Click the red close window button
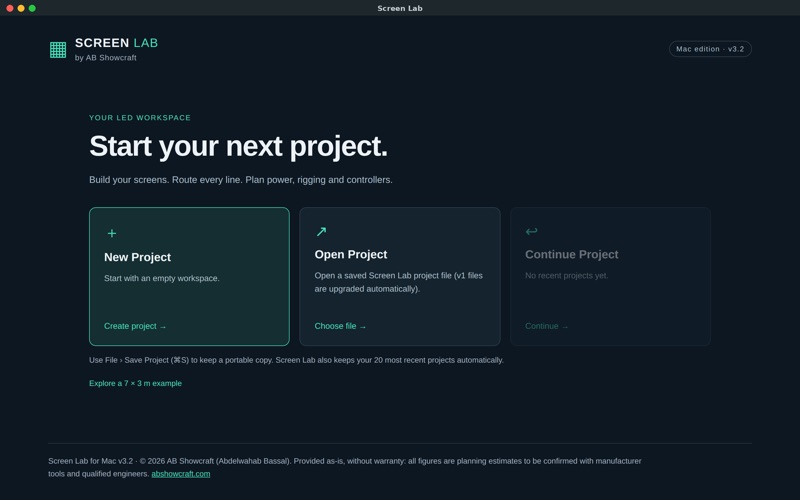Image resolution: width=800 pixels, height=500 pixels. [10, 8]
